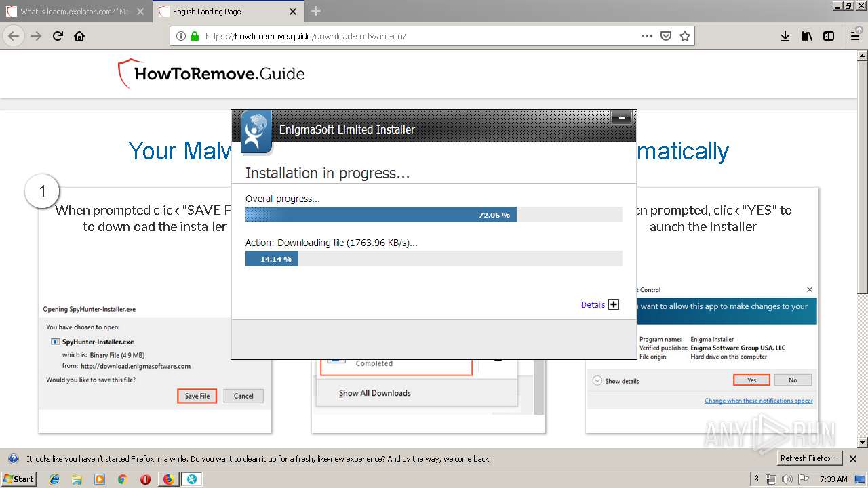Click the Overall progress bar at 72.06%
The width and height of the screenshot is (868, 488).
pyautogui.click(x=434, y=215)
